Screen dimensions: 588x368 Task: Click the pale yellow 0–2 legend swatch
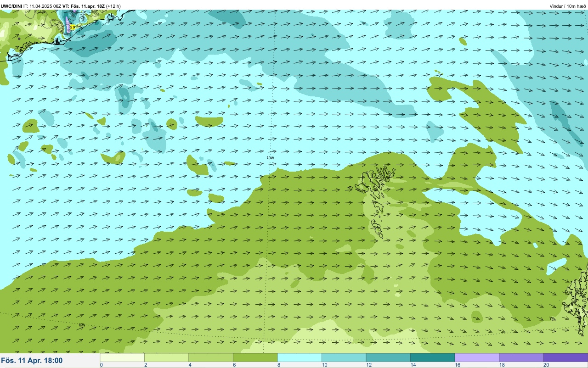click(122, 357)
